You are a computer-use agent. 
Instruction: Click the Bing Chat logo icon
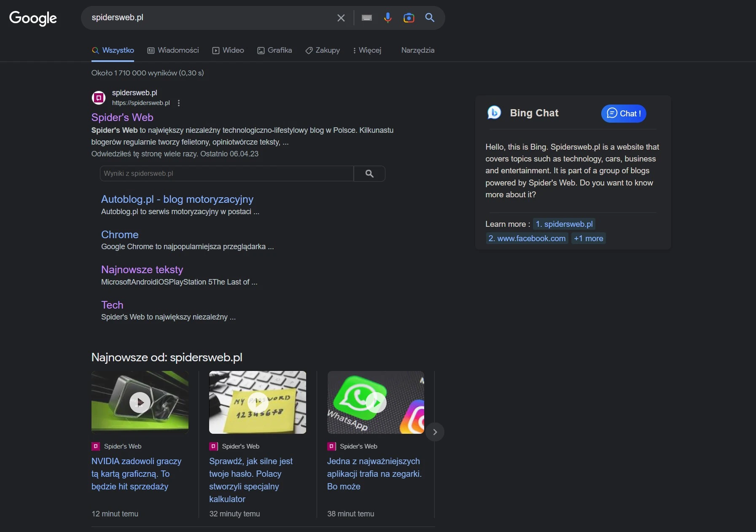494,113
